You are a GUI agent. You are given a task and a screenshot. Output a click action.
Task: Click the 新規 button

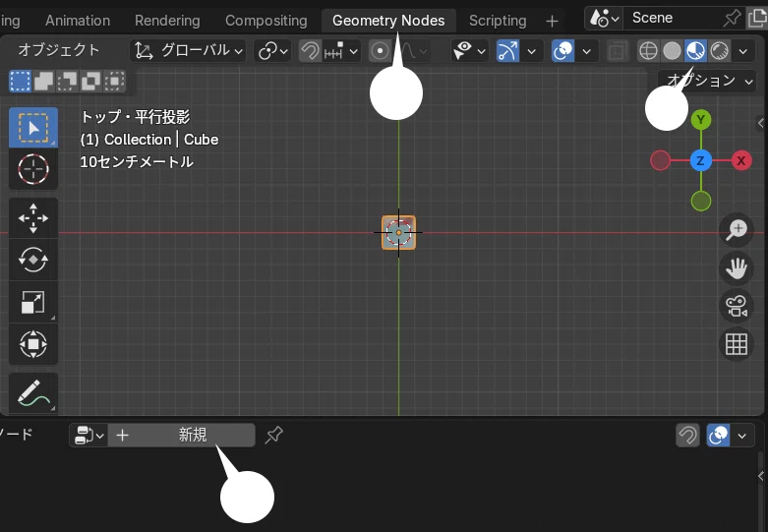pos(181,435)
